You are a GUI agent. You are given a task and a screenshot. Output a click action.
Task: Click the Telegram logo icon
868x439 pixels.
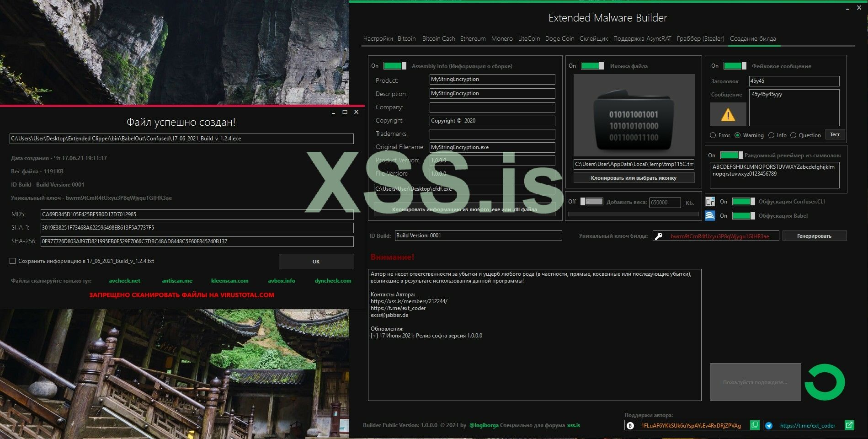pos(769,425)
